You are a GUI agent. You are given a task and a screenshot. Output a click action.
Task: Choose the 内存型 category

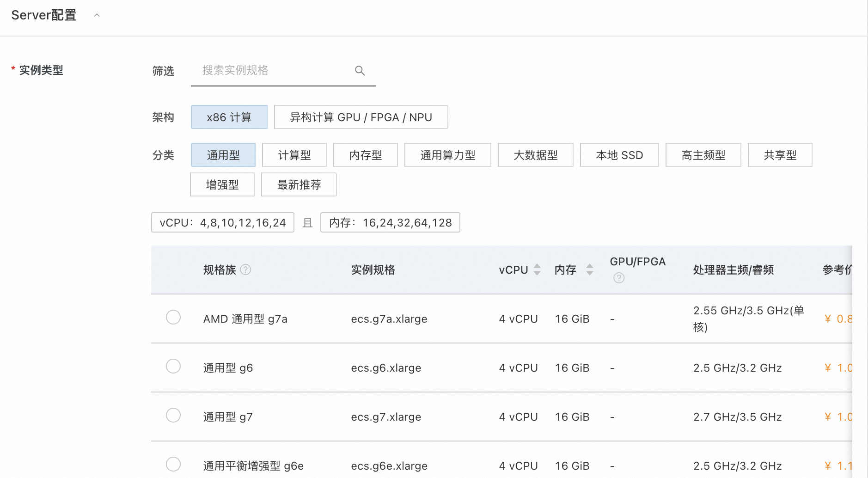pos(366,155)
